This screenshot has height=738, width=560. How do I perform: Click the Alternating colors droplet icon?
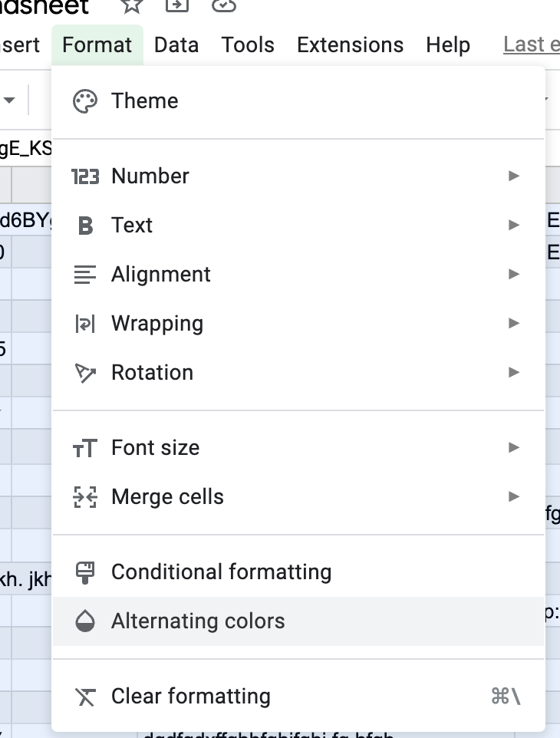[85, 621]
